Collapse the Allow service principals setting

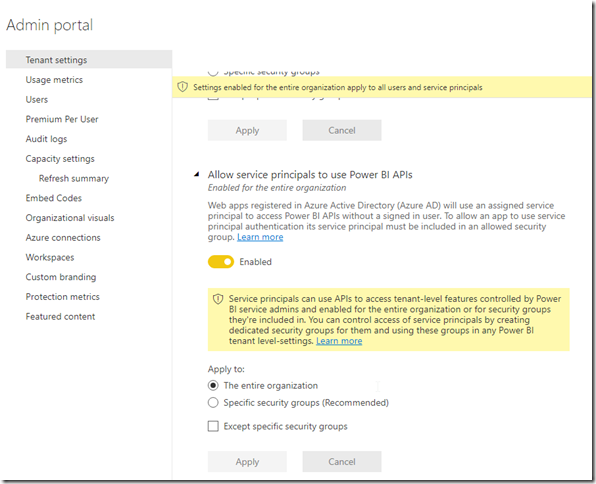197,175
